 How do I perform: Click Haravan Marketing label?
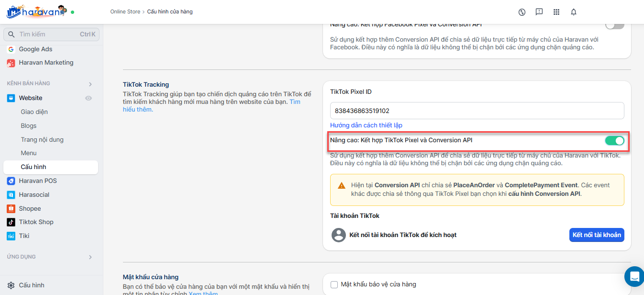tap(46, 63)
